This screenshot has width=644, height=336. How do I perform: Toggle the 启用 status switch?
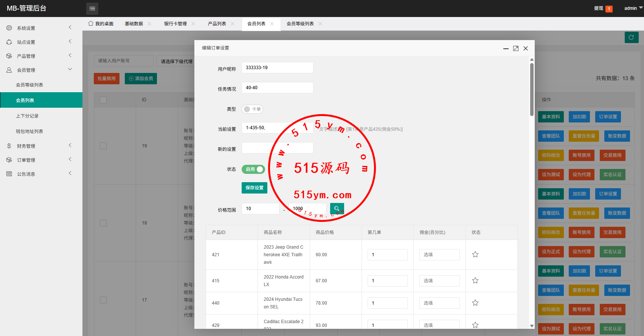[253, 169]
